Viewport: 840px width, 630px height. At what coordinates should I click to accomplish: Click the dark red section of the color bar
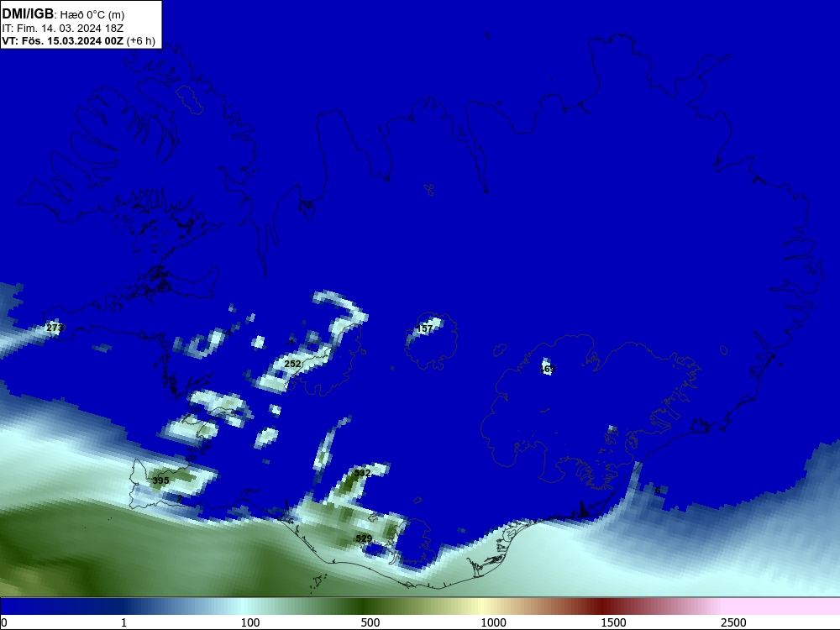pos(604,606)
